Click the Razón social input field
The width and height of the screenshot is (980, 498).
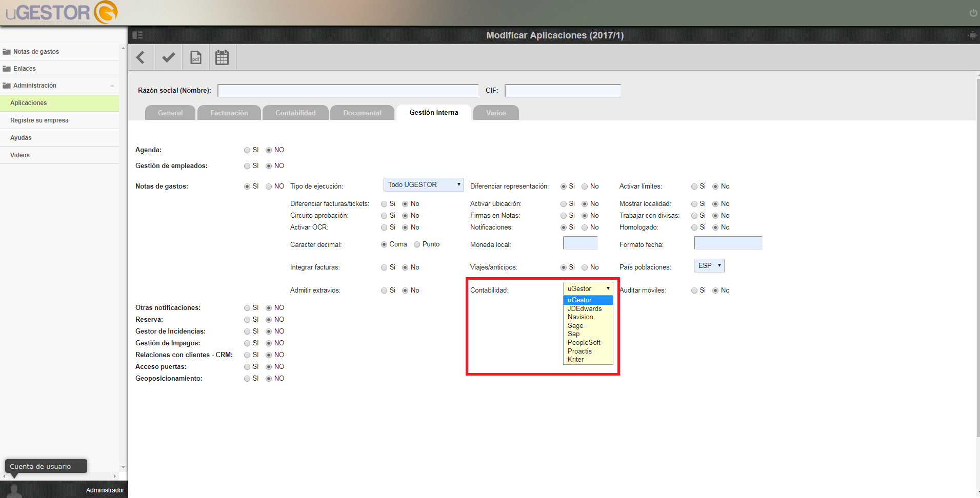coord(348,91)
